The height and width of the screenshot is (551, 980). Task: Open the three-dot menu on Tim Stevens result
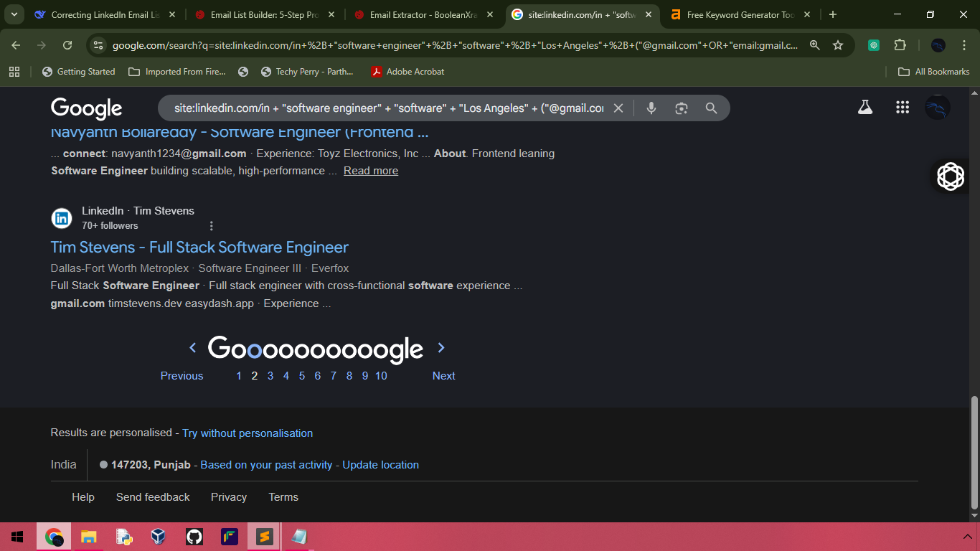212,225
